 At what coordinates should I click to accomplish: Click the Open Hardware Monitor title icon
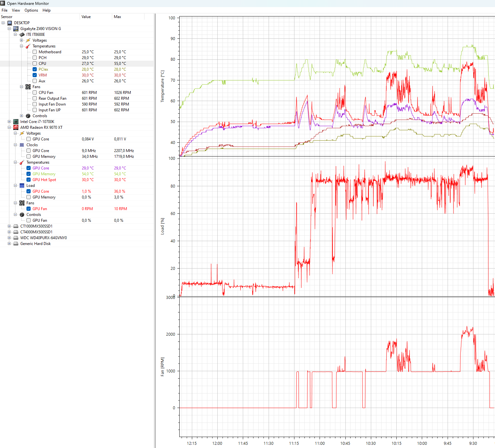coord(3,3)
